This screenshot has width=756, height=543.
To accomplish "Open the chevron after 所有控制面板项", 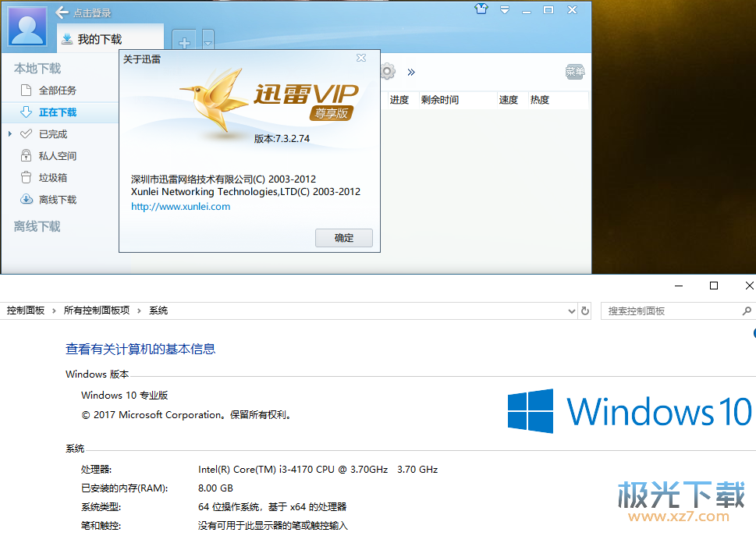I will 140,311.
